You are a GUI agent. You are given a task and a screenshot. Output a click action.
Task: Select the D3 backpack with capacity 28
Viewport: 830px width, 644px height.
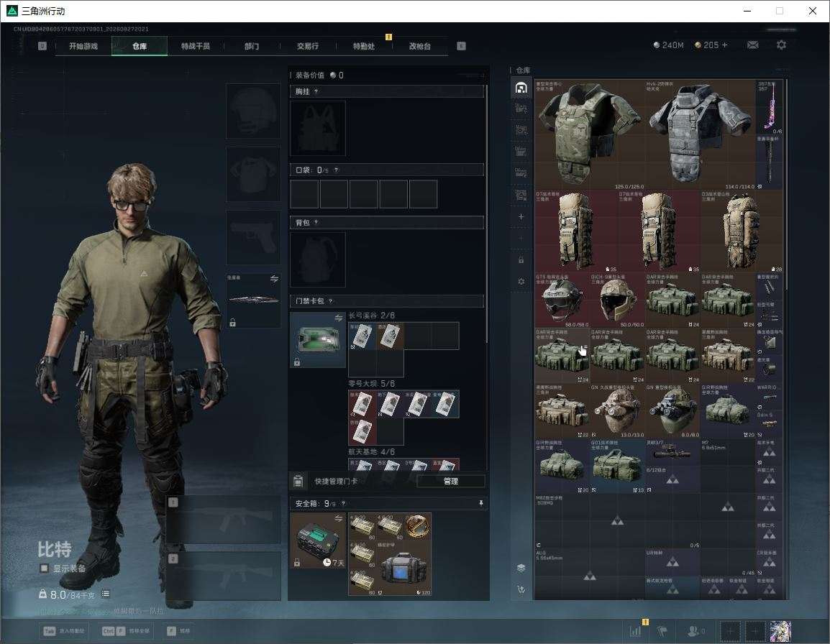click(x=742, y=231)
